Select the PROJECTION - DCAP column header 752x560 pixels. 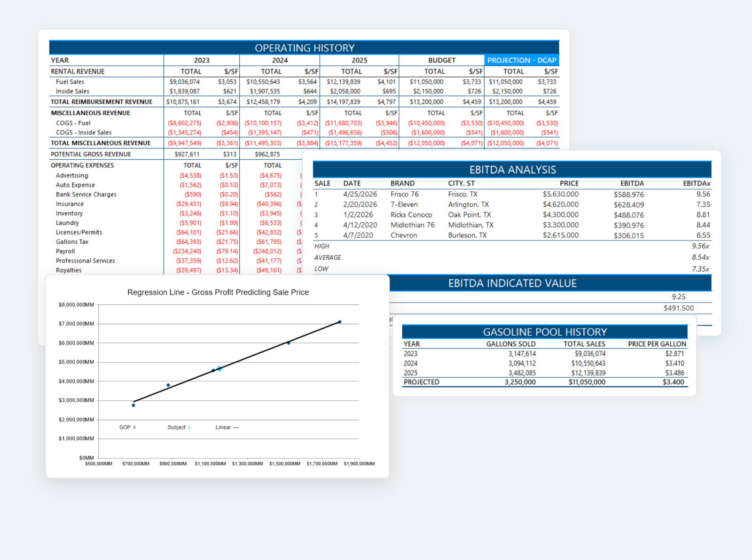522,60
